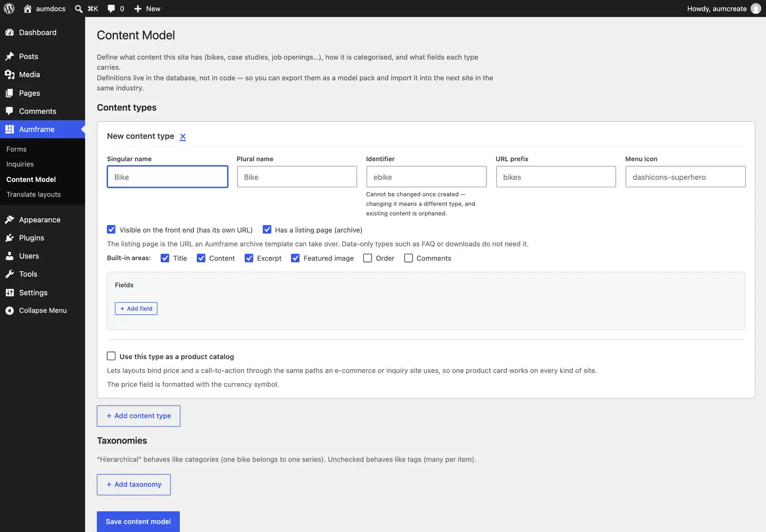Click the Media library icon
The image size is (766, 532).
[x=10, y=75]
